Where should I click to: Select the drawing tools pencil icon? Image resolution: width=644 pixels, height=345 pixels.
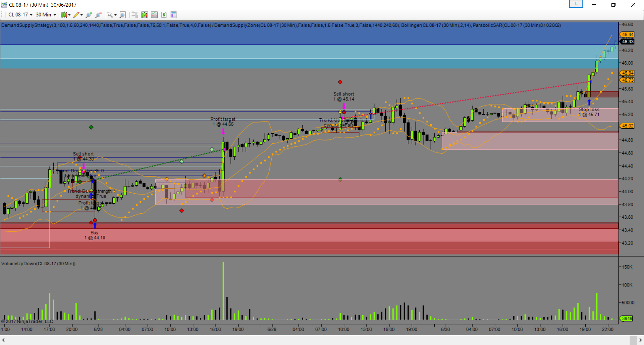pos(76,15)
